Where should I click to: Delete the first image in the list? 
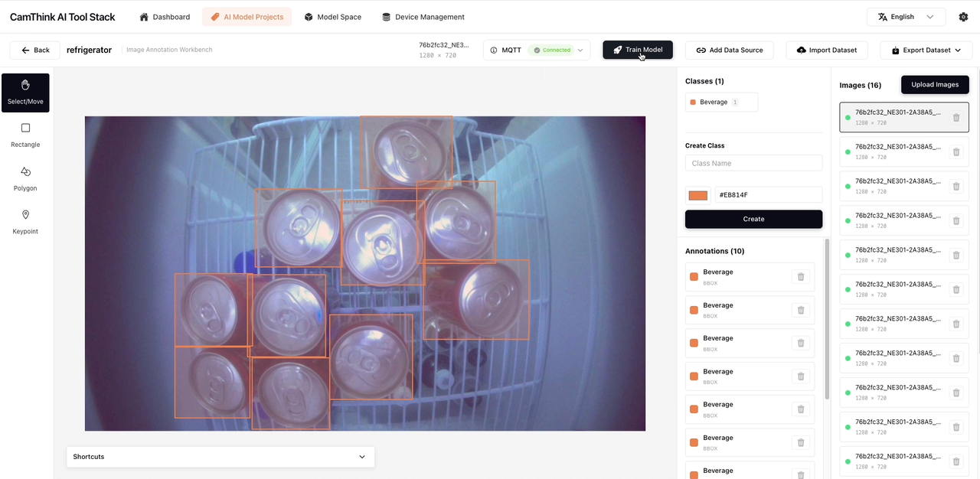tap(955, 118)
